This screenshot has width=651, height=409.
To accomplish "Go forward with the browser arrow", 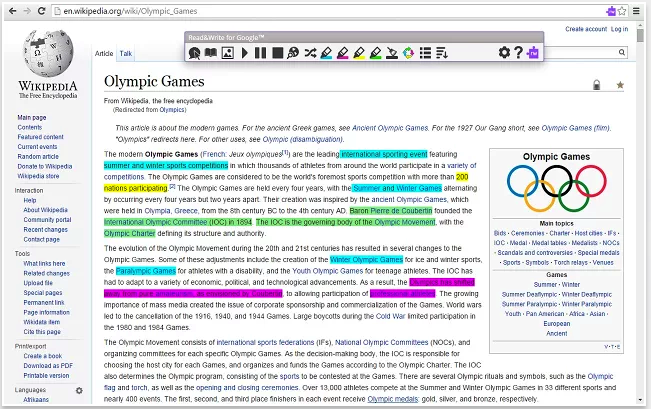I will click(x=27, y=11).
